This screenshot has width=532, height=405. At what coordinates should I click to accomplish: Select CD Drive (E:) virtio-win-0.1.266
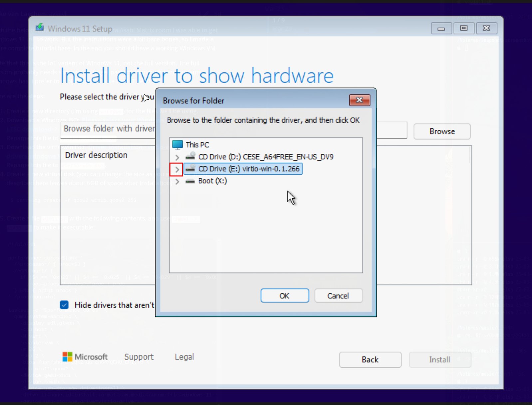pyautogui.click(x=249, y=169)
